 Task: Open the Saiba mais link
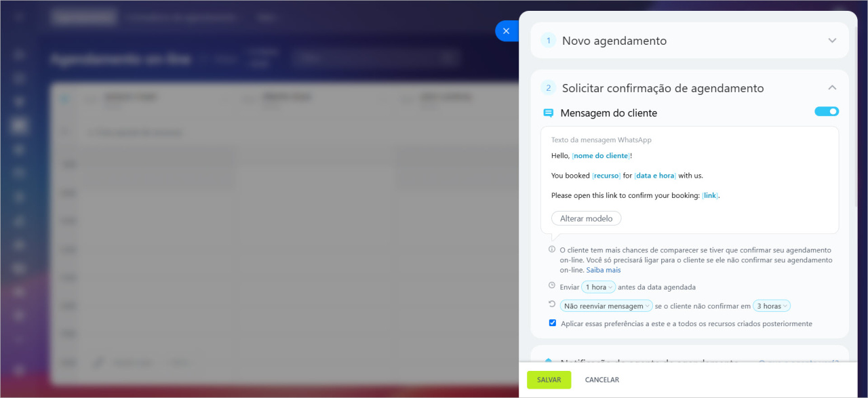(604, 270)
